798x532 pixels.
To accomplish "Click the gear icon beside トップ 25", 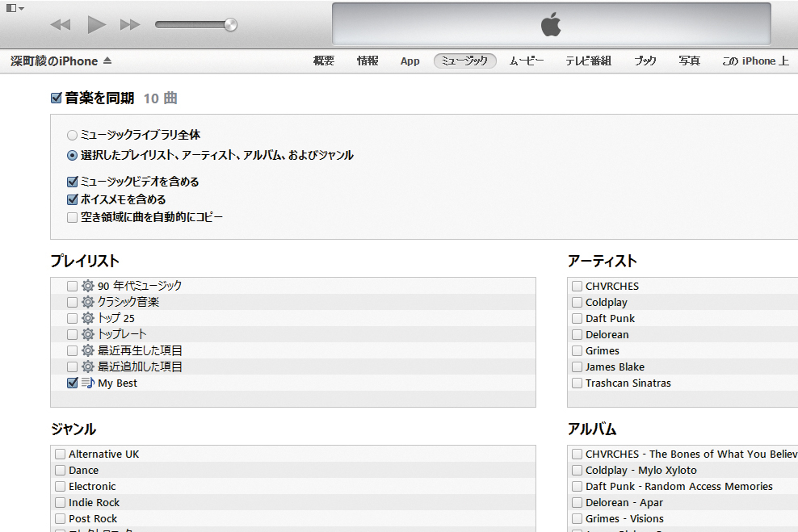I will tap(88, 318).
